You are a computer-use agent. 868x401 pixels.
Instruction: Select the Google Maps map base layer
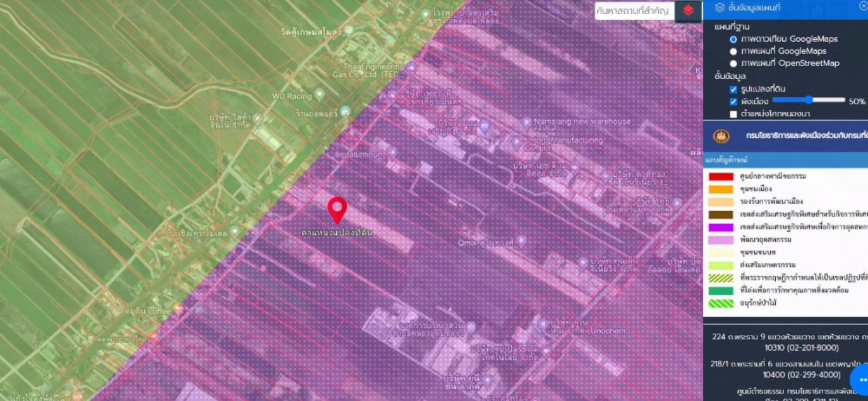coord(733,51)
